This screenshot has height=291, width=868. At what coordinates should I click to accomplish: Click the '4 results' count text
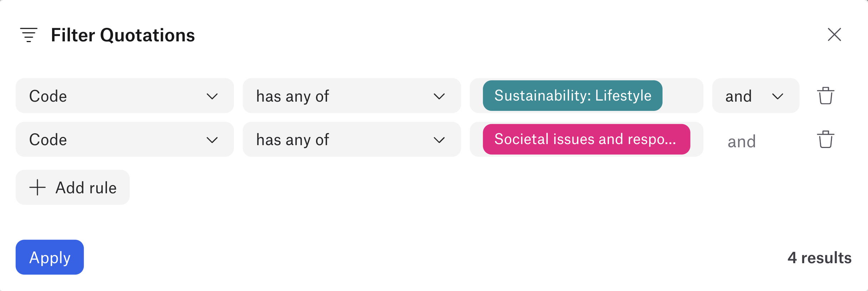pyautogui.click(x=819, y=257)
